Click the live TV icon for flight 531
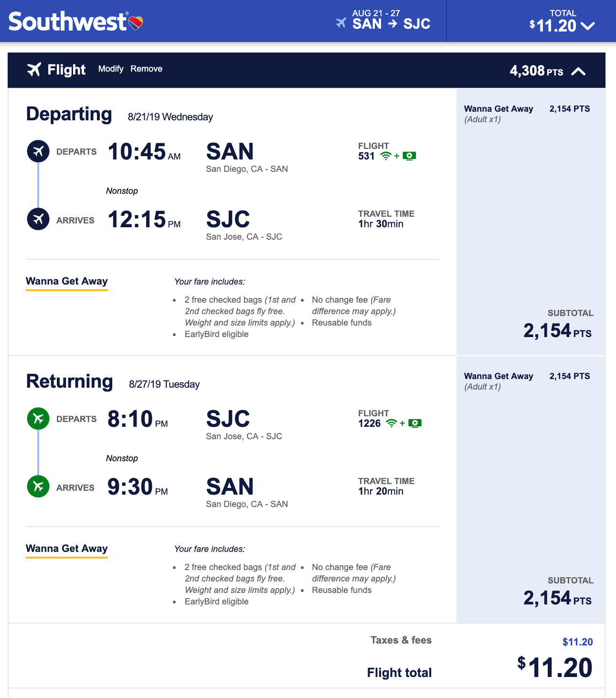 (x=409, y=156)
